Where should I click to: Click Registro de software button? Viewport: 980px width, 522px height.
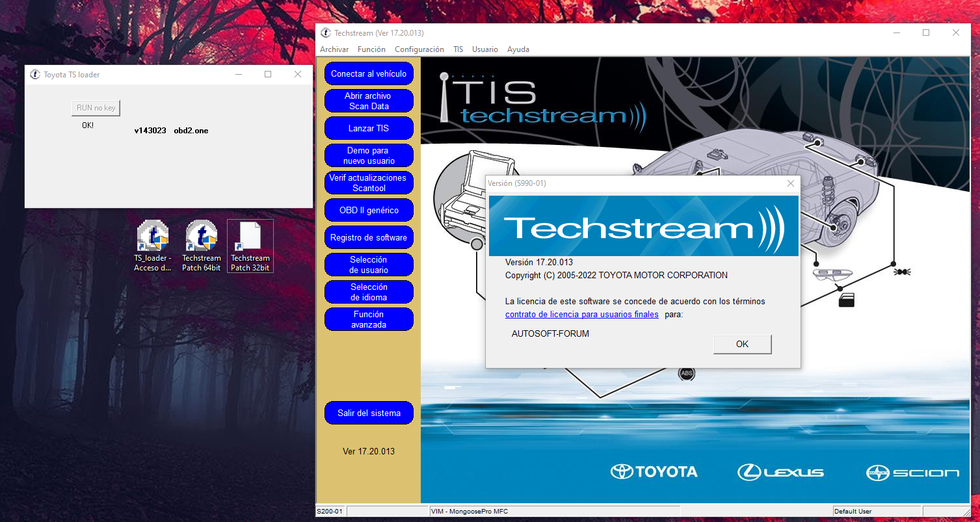369,237
